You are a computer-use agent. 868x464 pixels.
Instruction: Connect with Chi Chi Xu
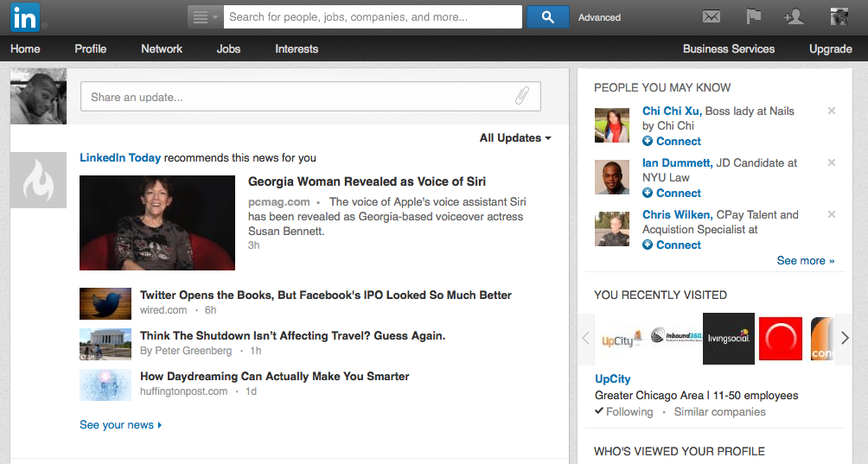(x=672, y=141)
